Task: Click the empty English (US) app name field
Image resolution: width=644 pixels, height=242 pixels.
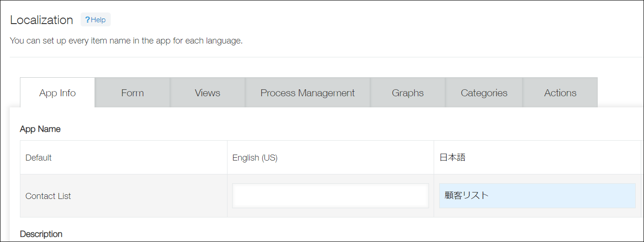Action: 330,196
